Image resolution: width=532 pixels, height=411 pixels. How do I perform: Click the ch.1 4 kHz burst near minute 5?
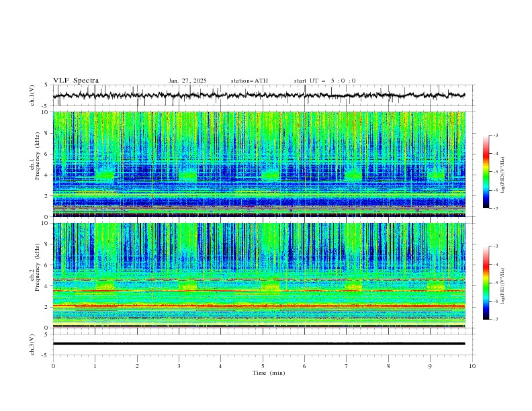pyautogui.click(x=271, y=175)
